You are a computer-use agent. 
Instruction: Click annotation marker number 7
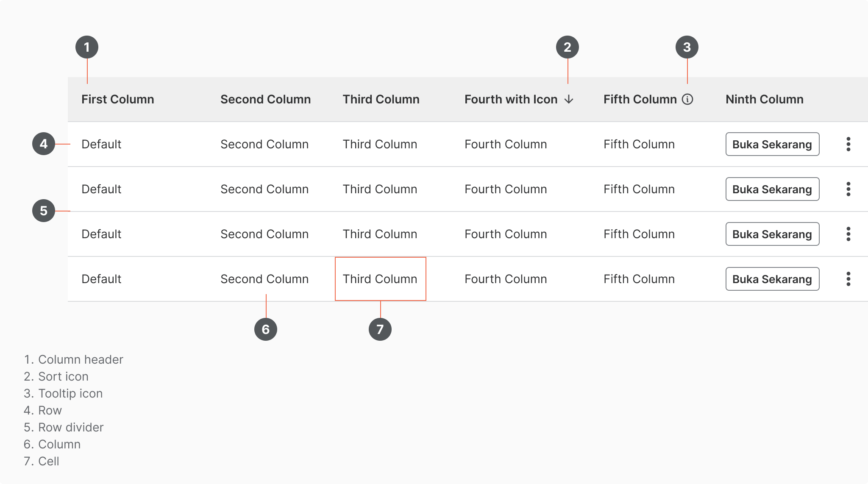tap(380, 329)
